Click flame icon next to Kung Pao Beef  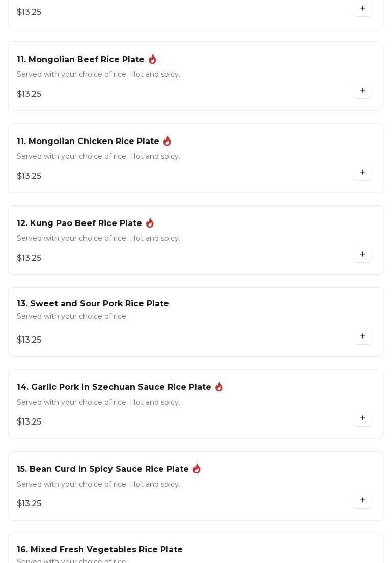point(150,222)
